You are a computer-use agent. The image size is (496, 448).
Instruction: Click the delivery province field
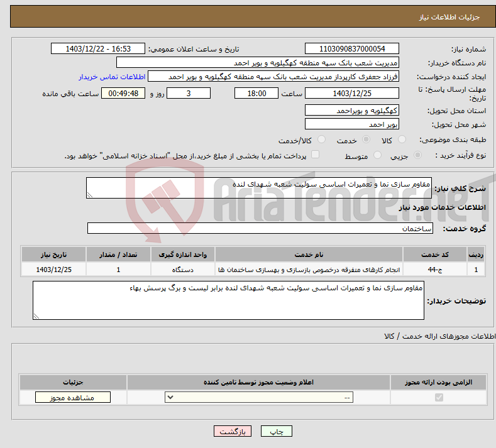click(352, 111)
